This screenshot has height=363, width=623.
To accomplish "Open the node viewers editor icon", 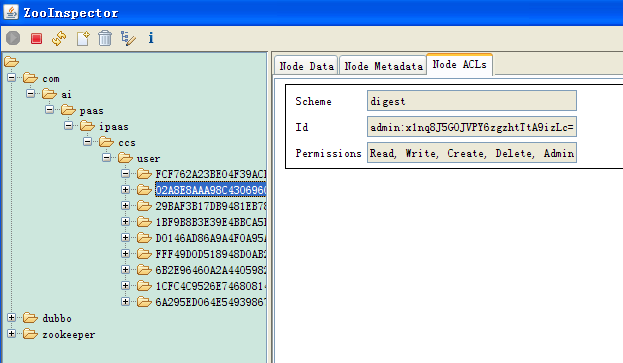I will point(128,39).
